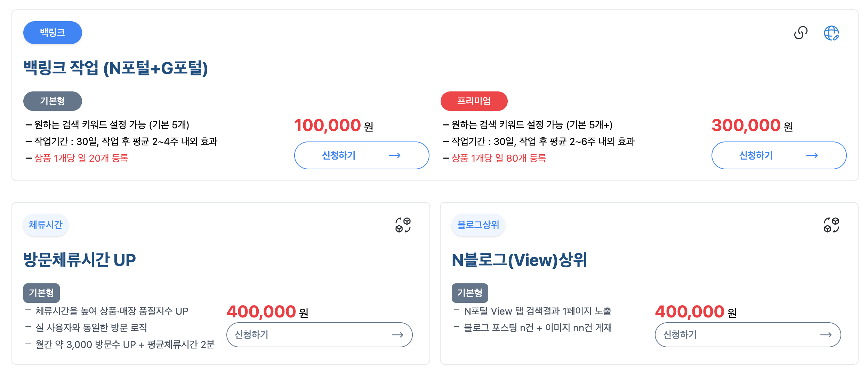
Task: Click the red 300,000 price text
Action: point(747,126)
